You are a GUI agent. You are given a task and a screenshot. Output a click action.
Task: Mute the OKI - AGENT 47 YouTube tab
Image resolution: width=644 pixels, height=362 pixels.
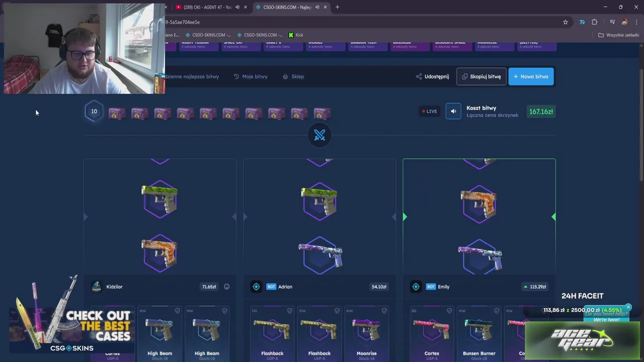(237, 7)
